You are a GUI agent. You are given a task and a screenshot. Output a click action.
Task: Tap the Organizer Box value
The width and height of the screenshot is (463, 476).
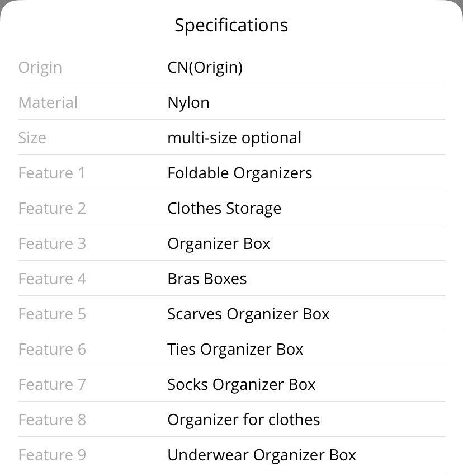coord(219,244)
